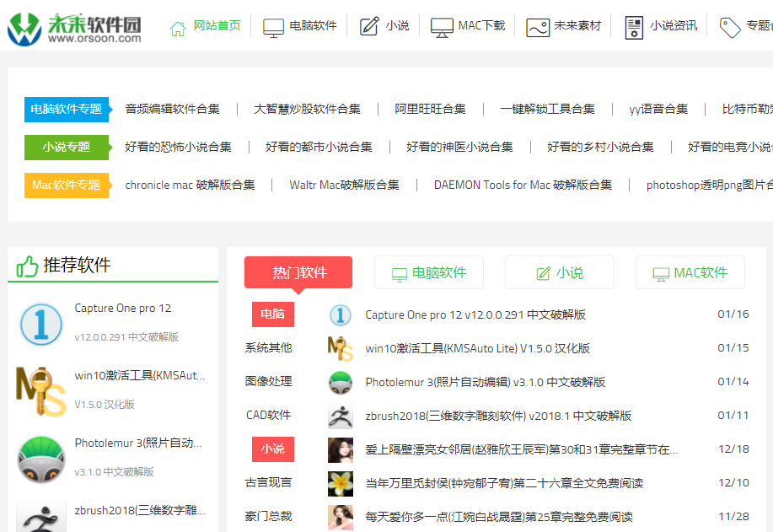Open Capture One pro 12 title in recommended sidebar
The image size is (773, 532).
123,309
